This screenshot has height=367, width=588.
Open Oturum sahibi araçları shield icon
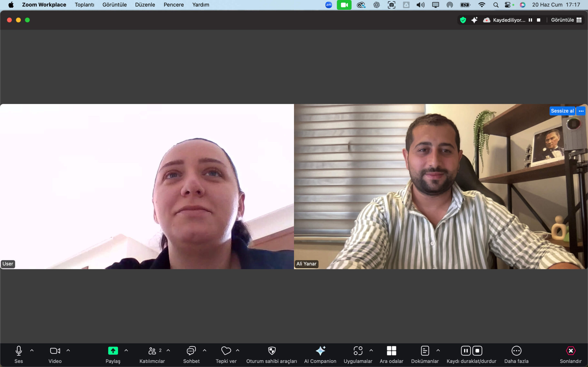pyautogui.click(x=272, y=351)
